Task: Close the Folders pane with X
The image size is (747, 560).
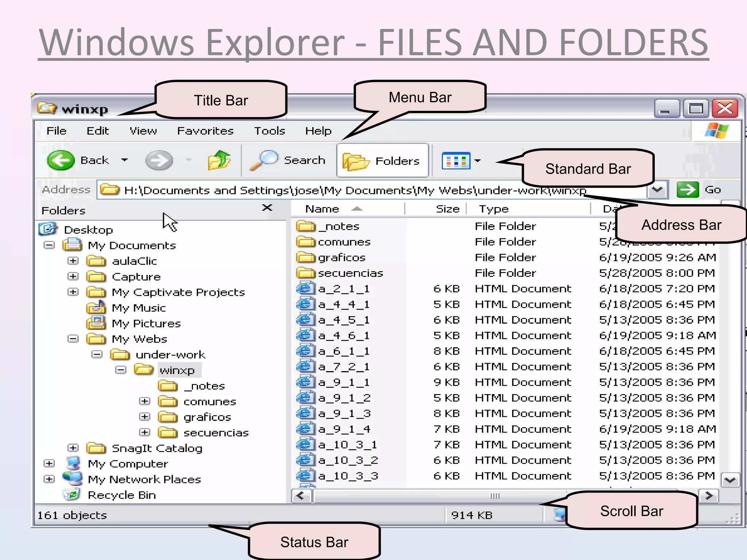Action: (x=267, y=208)
